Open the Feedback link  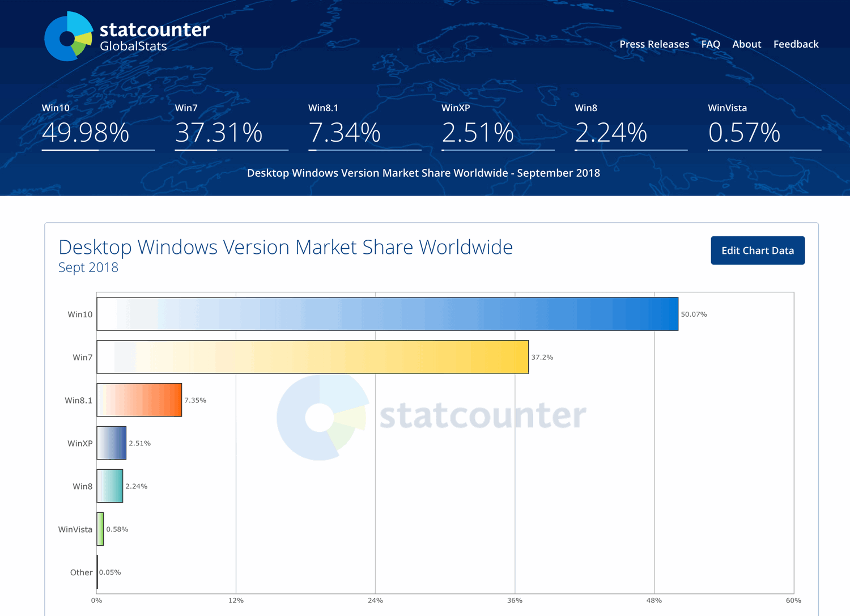point(796,44)
